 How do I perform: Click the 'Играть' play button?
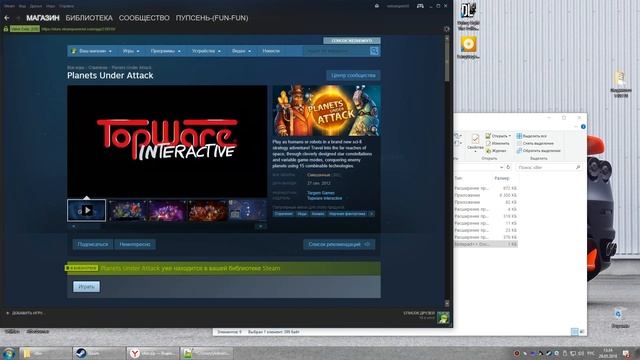tap(87, 287)
